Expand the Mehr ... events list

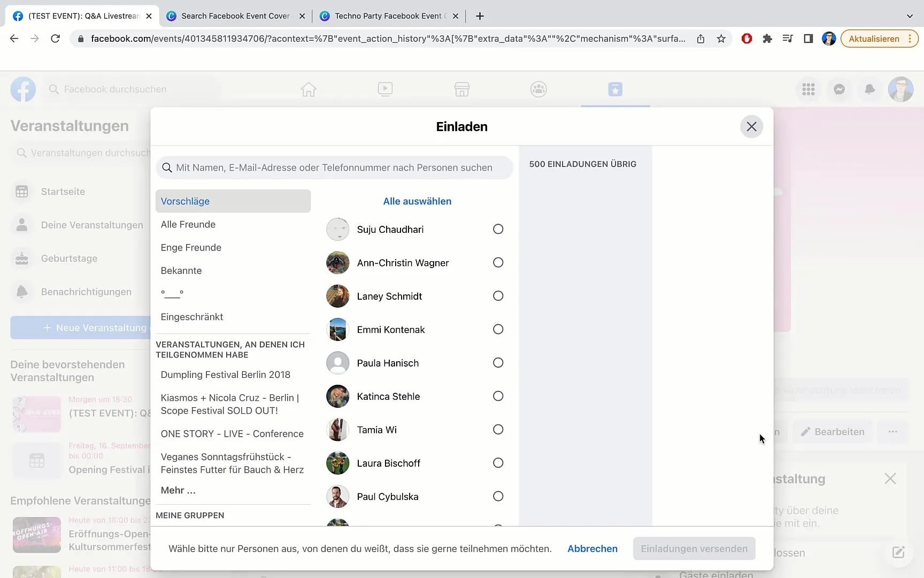pyautogui.click(x=178, y=490)
